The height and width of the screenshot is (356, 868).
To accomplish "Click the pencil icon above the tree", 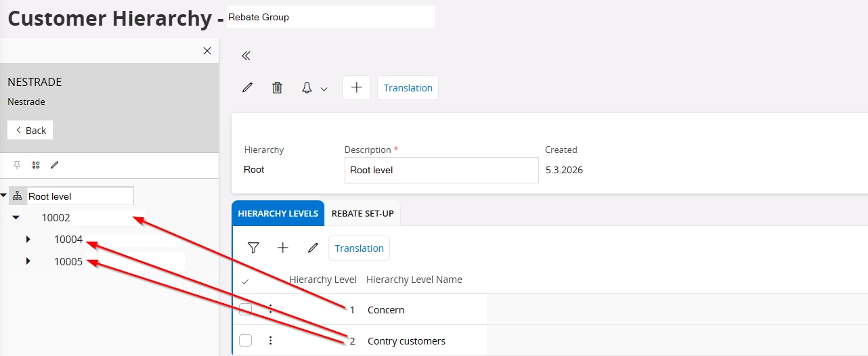I will click(x=55, y=165).
